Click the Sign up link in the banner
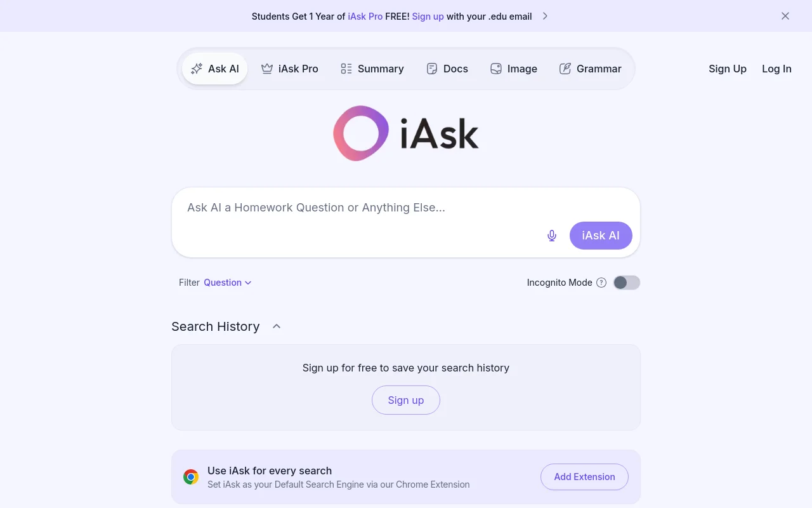The height and width of the screenshot is (508, 812). click(x=428, y=16)
